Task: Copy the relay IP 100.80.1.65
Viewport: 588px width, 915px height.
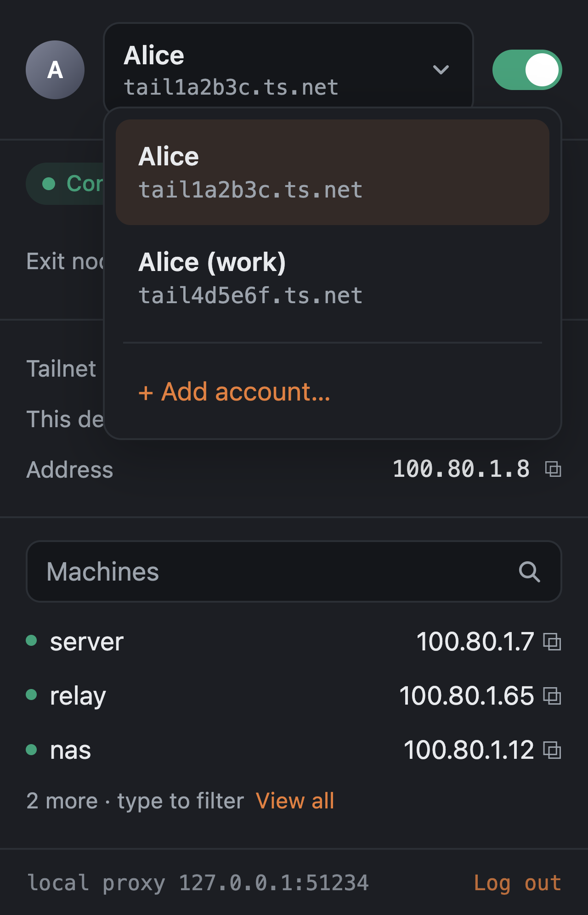Action: 552,696
